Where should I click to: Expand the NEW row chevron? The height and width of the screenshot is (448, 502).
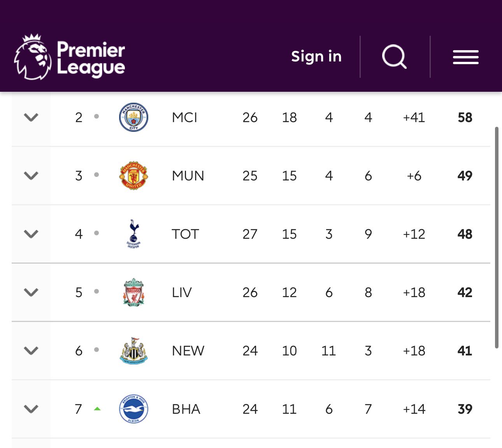(31, 350)
